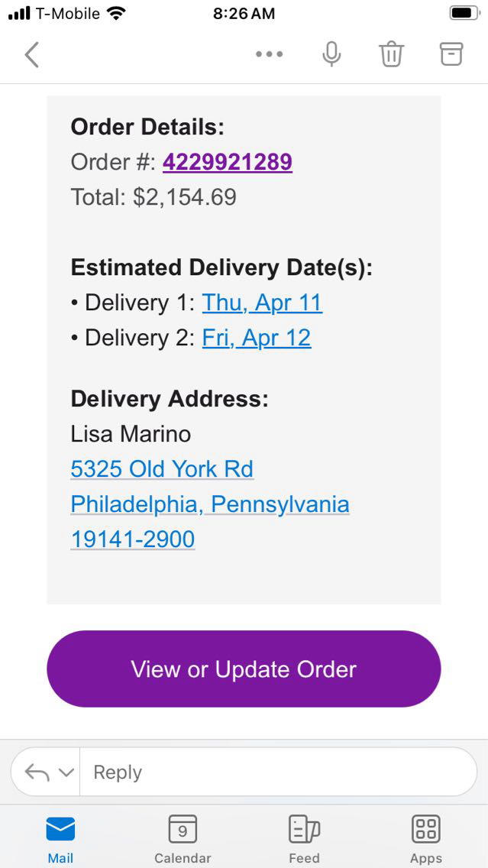Type in the Reply field

click(275, 772)
